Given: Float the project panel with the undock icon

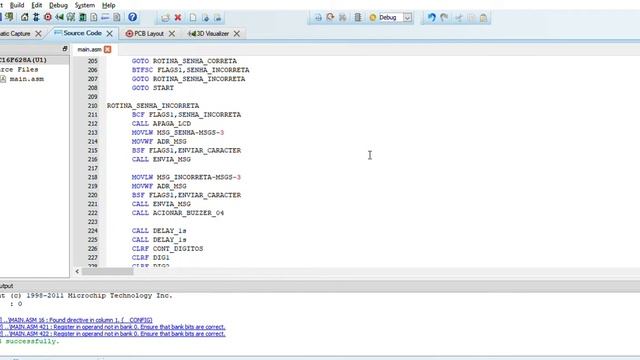Looking at the screenshot, I should pyautogui.click(x=64, y=49).
